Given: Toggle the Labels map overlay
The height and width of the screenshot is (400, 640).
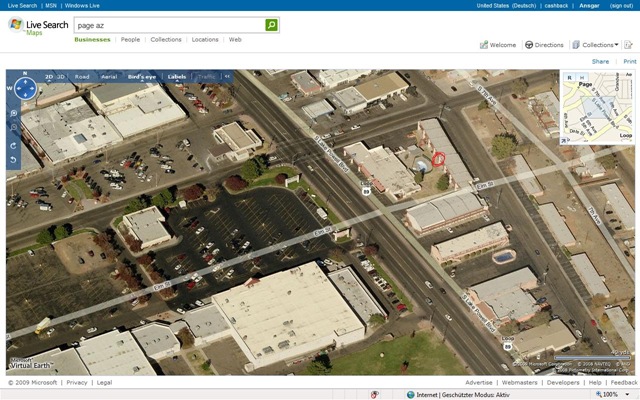Looking at the screenshot, I should tap(177, 76).
